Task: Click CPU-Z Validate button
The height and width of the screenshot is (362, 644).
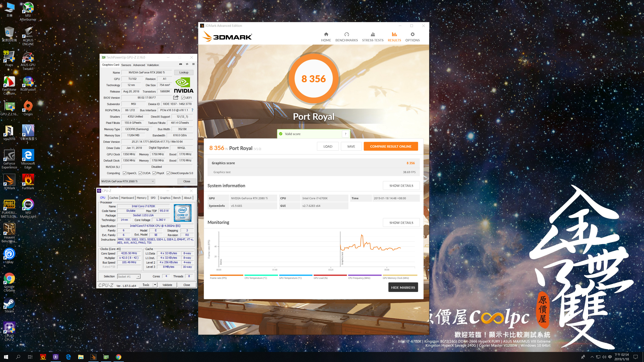Action: coord(167,285)
